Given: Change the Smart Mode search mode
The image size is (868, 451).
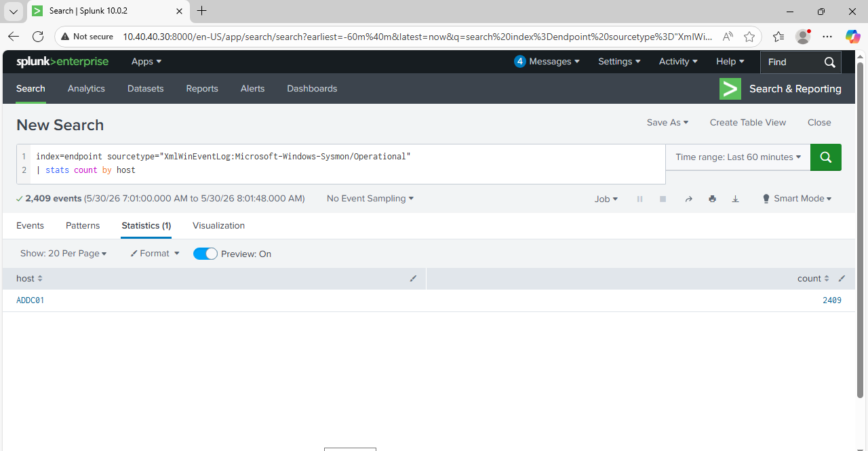Looking at the screenshot, I should (x=797, y=199).
